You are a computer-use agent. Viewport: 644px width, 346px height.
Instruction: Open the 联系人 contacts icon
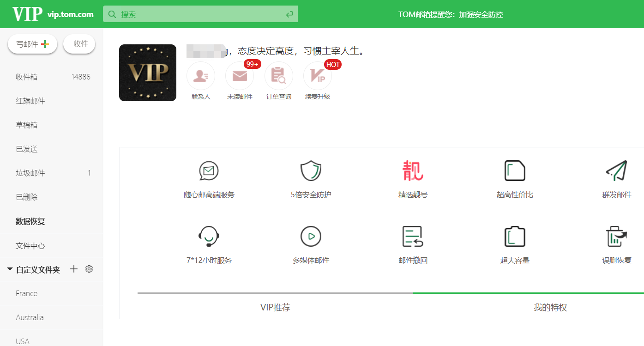click(x=200, y=76)
